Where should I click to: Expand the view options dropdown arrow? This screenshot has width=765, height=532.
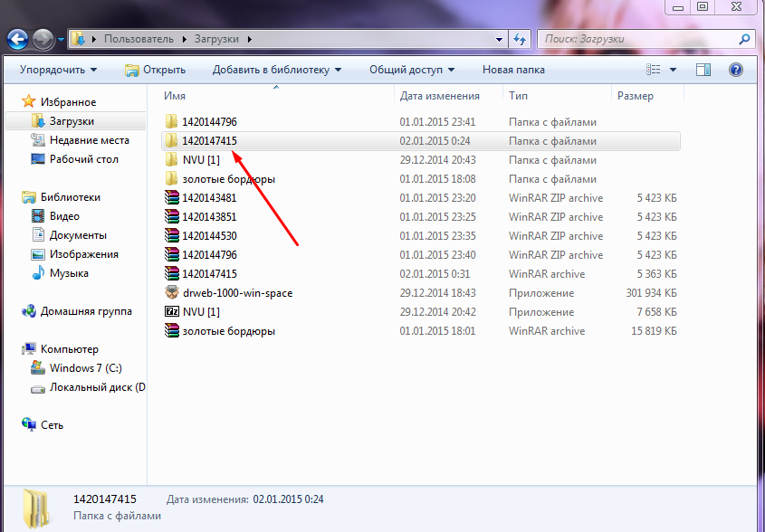(x=673, y=70)
